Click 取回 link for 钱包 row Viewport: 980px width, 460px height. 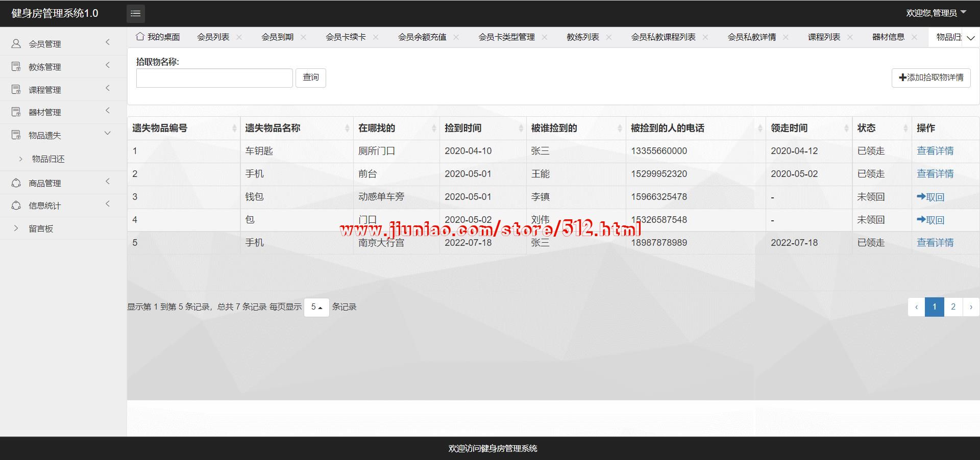point(930,197)
